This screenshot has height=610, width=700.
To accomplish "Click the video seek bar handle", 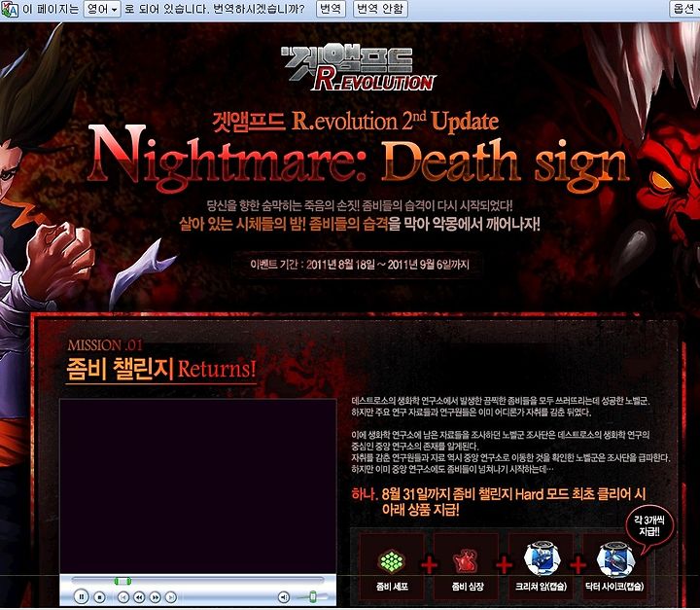I will pyautogui.click(x=122, y=581).
